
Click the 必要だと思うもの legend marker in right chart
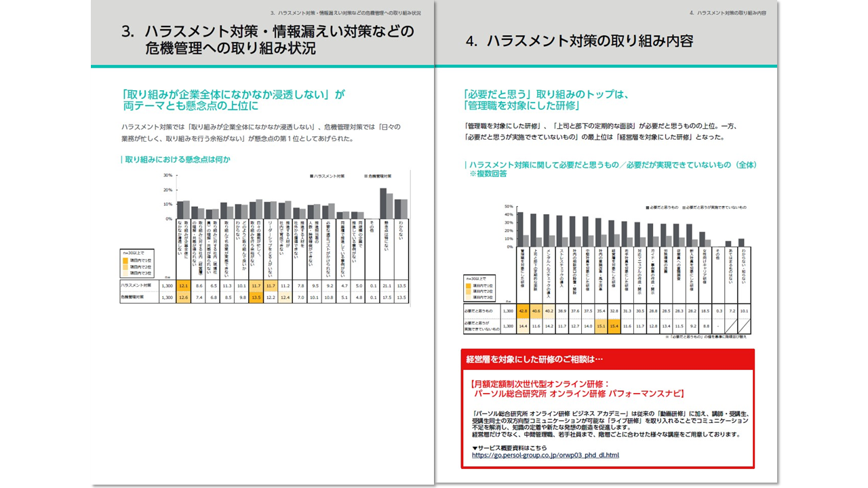pos(648,207)
